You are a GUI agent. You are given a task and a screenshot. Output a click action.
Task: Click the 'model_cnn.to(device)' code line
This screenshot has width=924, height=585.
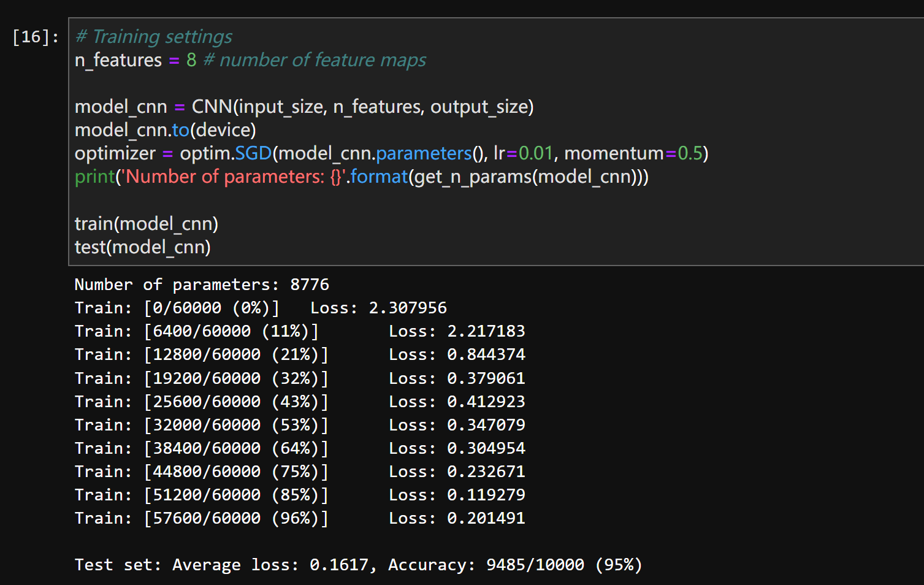tap(166, 130)
